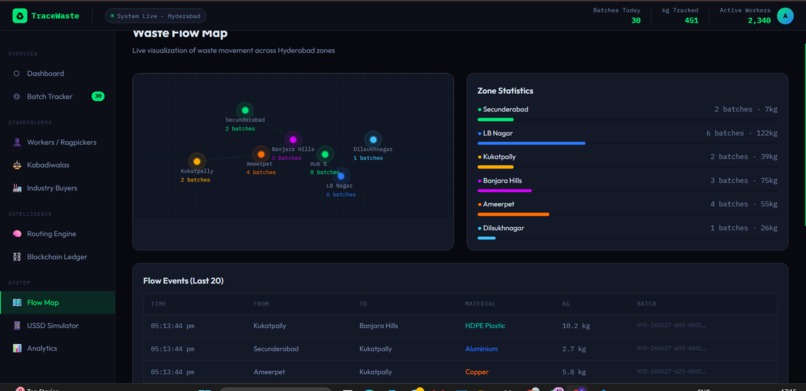Click Banjara Hills in first row TO column
Image resolution: width=806 pixels, height=391 pixels.
(x=378, y=326)
